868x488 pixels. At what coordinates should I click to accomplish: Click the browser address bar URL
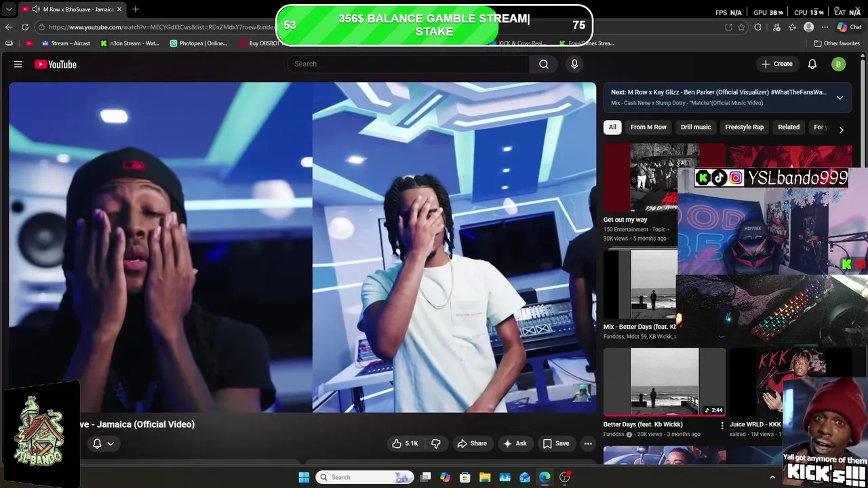pos(161,27)
